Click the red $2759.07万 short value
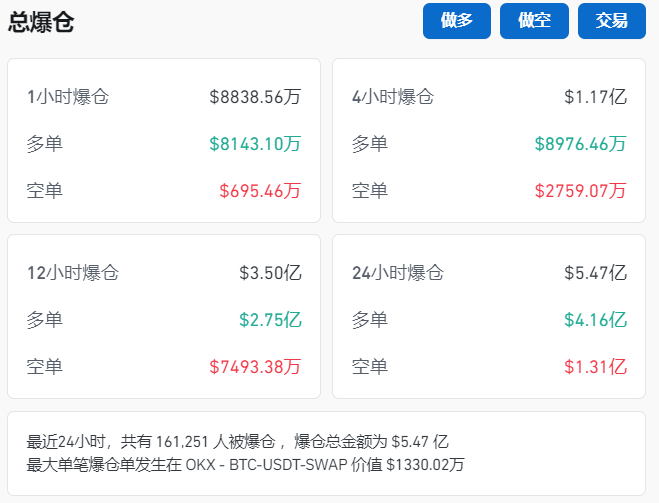 click(x=580, y=191)
